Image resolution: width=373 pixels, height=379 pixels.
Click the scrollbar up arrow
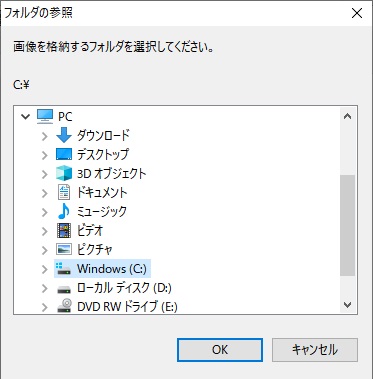(x=348, y=116)
